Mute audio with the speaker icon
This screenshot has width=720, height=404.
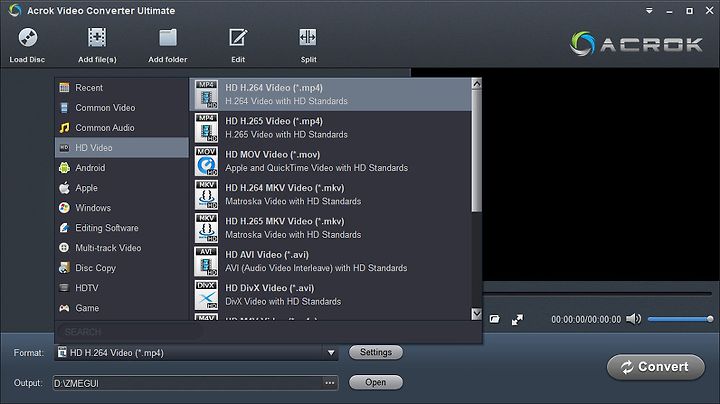633,319
